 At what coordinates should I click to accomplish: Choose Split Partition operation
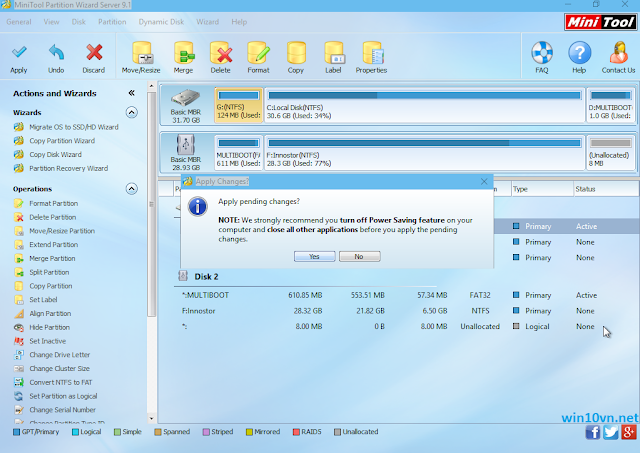coord(49,272)
